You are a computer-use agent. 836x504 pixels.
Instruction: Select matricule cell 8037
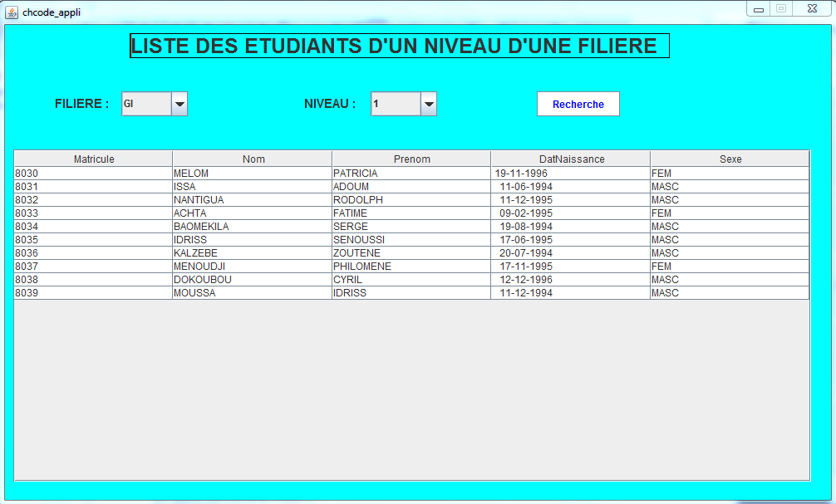pyautogui.click(x=93, y=267)
